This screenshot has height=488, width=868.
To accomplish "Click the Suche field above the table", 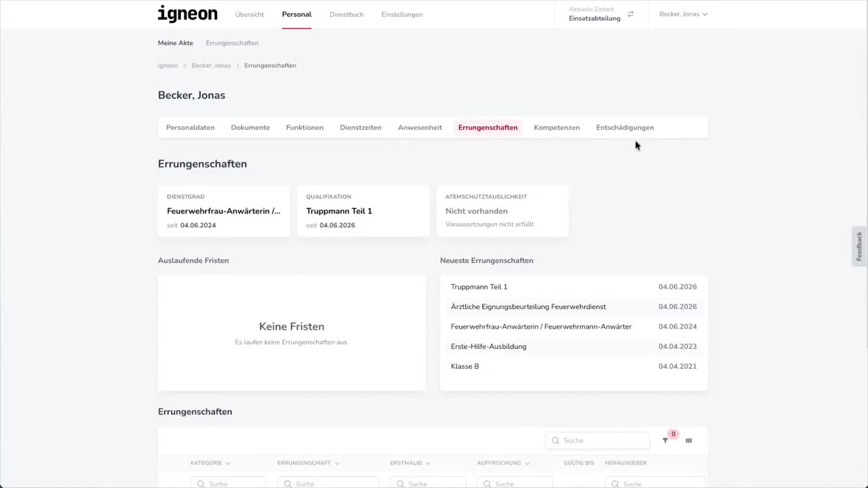I will click(597, 441).
